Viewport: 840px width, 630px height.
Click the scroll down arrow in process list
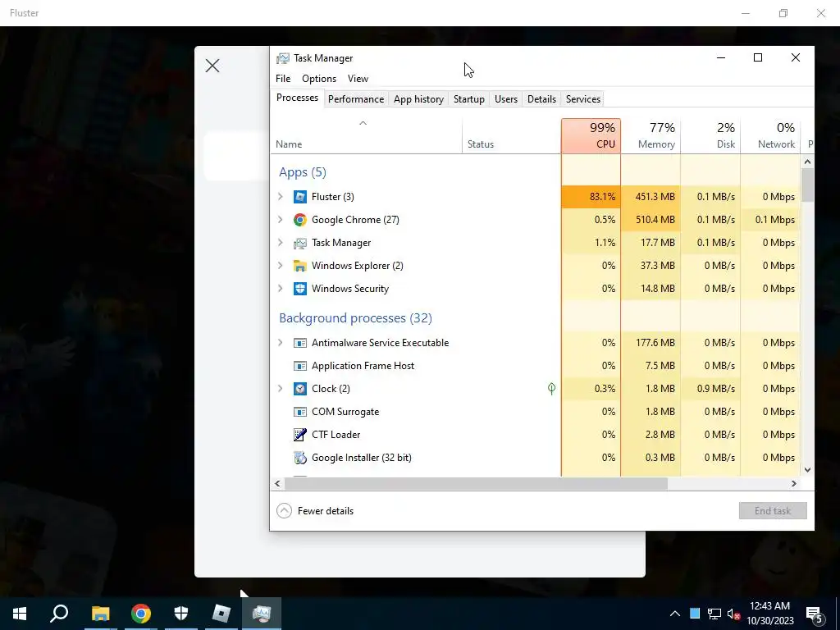pos(807,470)
